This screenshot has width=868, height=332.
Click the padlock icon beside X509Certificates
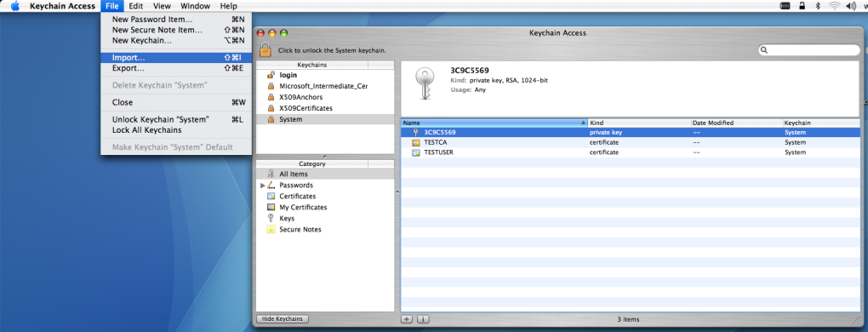coord(271,108)
